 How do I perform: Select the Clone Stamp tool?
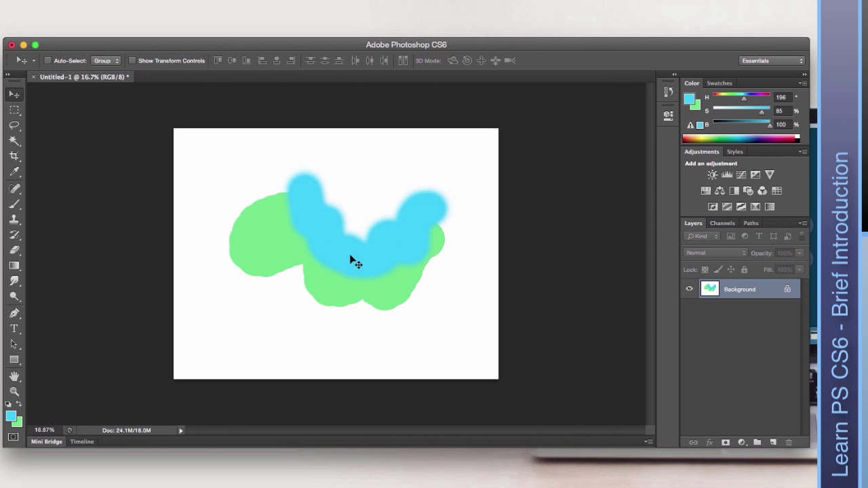(14, 220)
